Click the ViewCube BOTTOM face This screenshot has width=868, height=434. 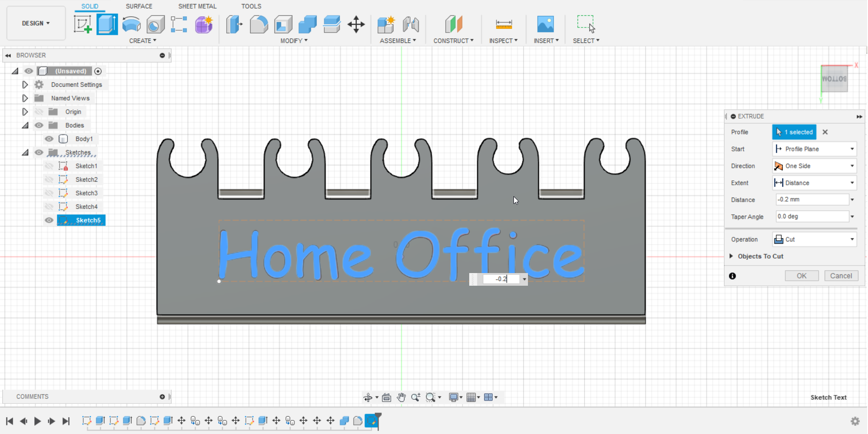pyautogui.click(x=834, y=79)
